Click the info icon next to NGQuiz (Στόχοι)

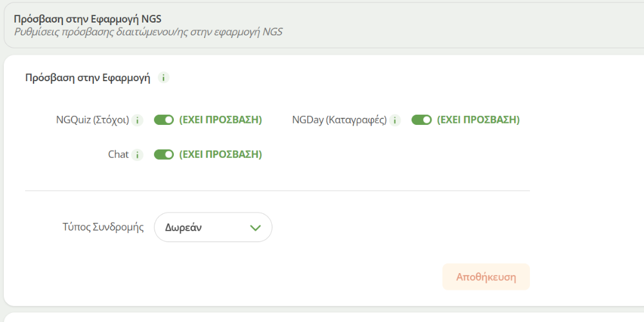click(x=137, y=120)
